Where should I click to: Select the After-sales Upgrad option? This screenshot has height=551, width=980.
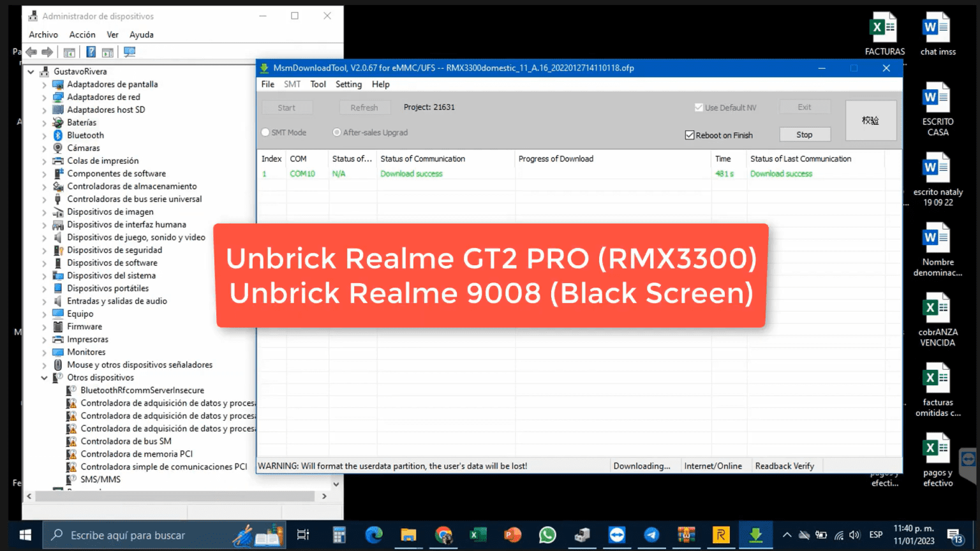pos(337,132)
